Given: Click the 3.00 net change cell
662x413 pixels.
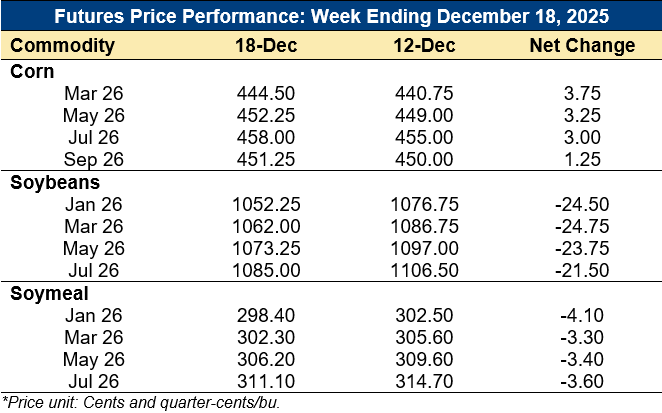Looking at the screenshot, I should pos(581,137).
